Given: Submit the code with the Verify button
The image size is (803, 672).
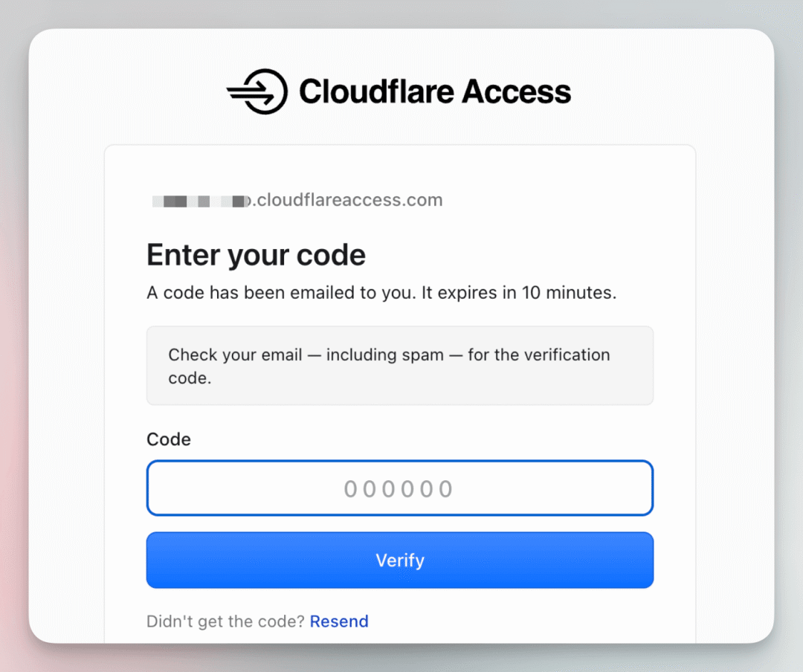Looking at the screenshot, I should [400, 560].
